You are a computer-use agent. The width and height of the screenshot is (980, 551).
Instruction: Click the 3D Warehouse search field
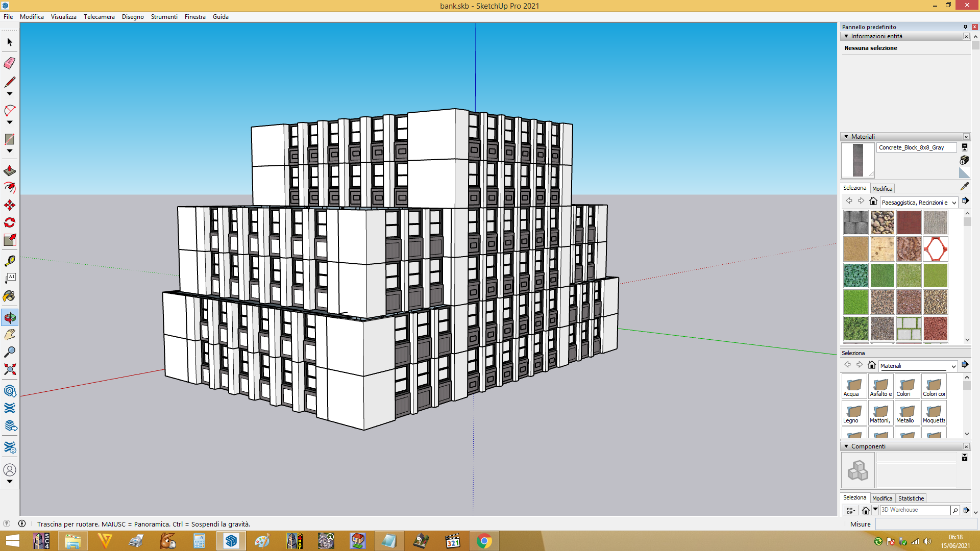pos(915,510)
